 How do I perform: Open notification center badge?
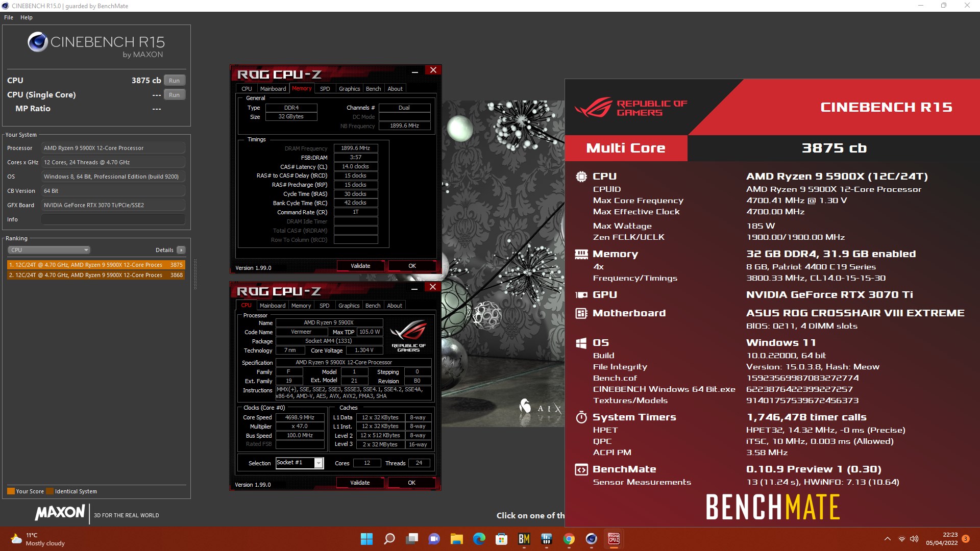pyautogui.click(x=966, y=539)
